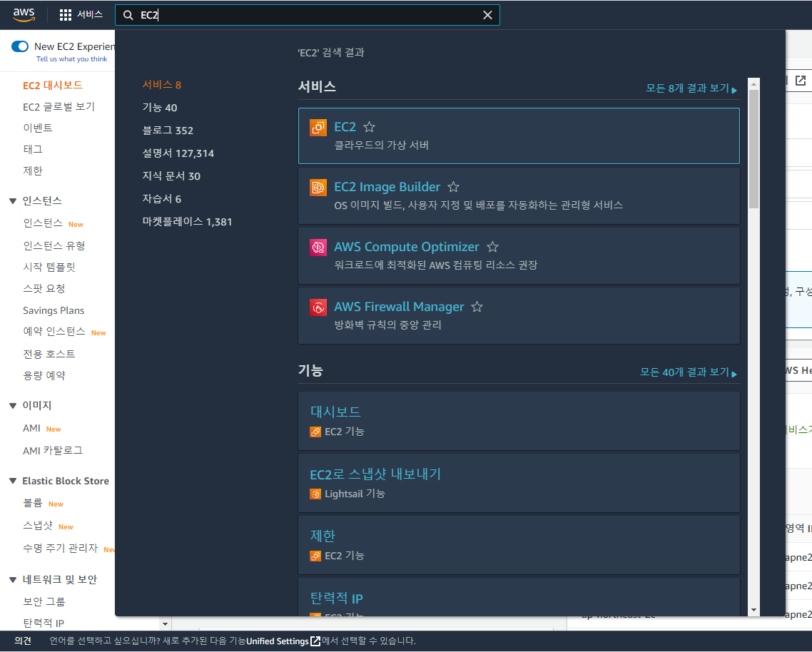The image size is (812, 652).
Task: Open AMI 카탈로그 in the sidebar
Action: [53, 451]
